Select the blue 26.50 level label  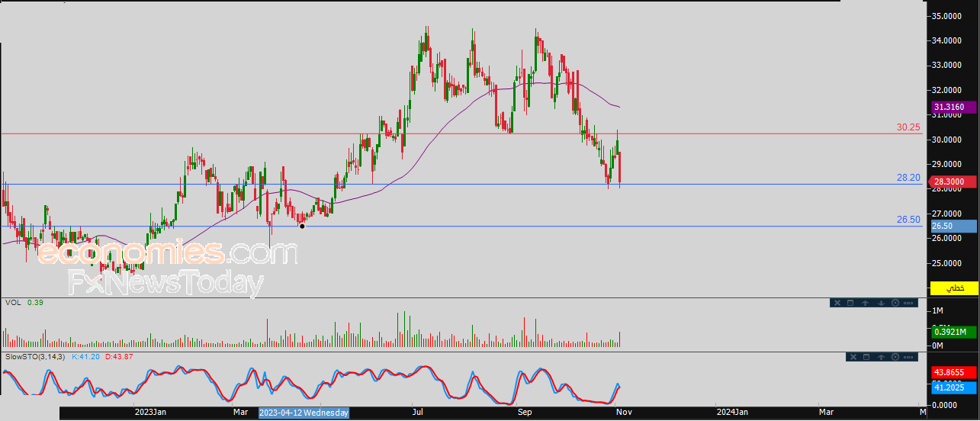(x=908, y=220)
